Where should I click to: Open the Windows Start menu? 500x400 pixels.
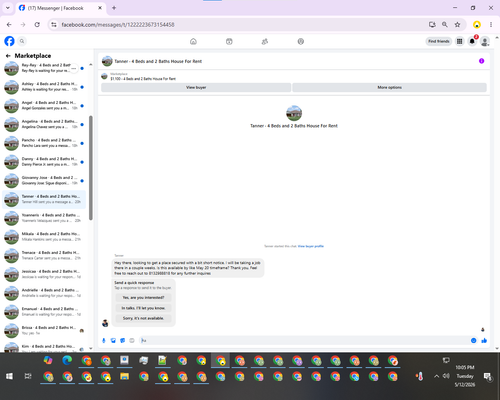click(9, 376)
